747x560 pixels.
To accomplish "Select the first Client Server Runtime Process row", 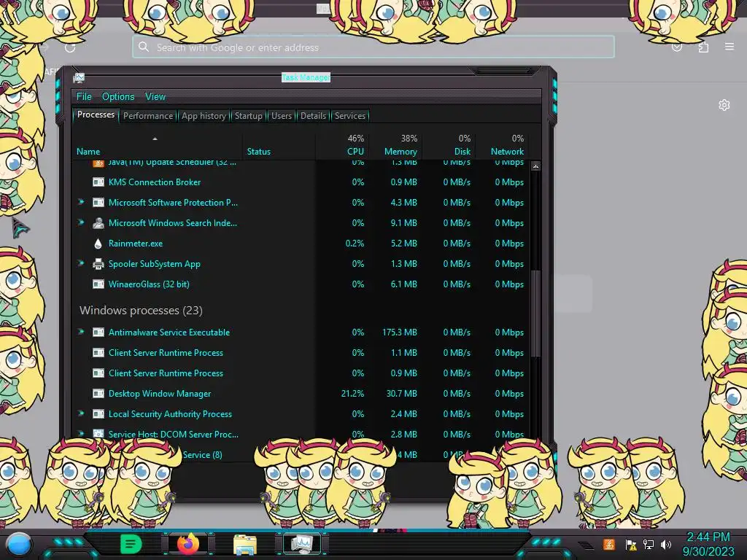I will (301, 353).
